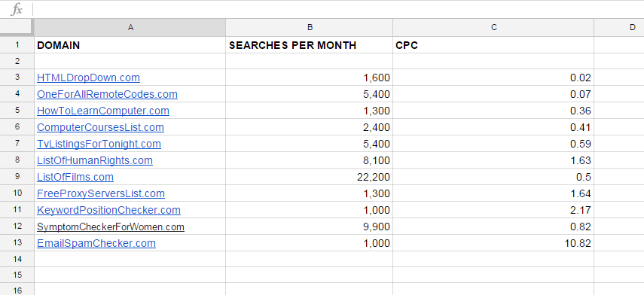Select column B header
Viewport: 644px width, 295px height.
point(310,28)
